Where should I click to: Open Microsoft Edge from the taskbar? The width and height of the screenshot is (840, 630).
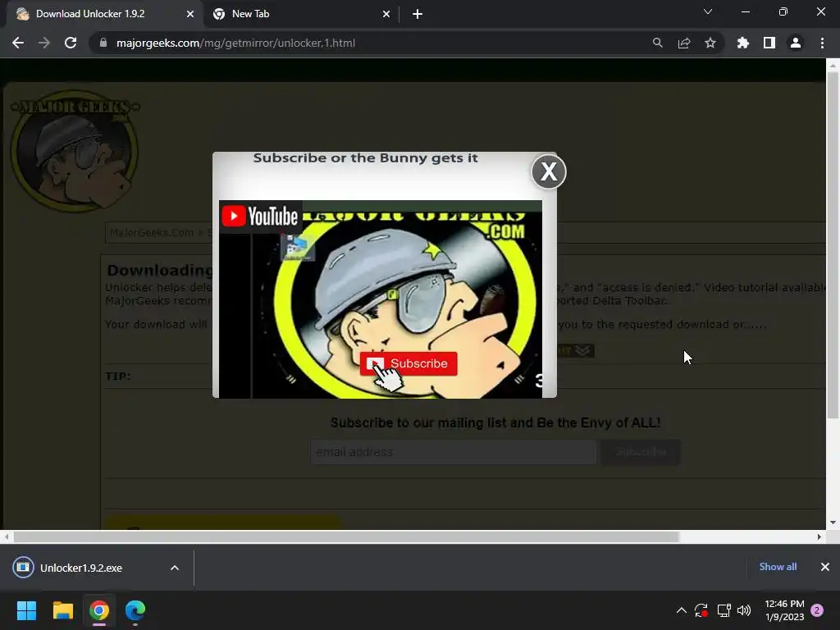click(135, 610)
